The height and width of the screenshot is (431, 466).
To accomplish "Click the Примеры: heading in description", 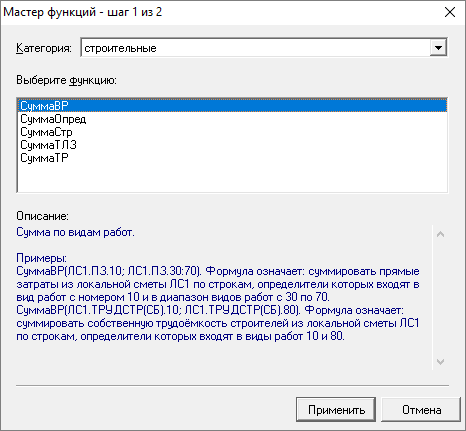I will [x=41, y=258].
